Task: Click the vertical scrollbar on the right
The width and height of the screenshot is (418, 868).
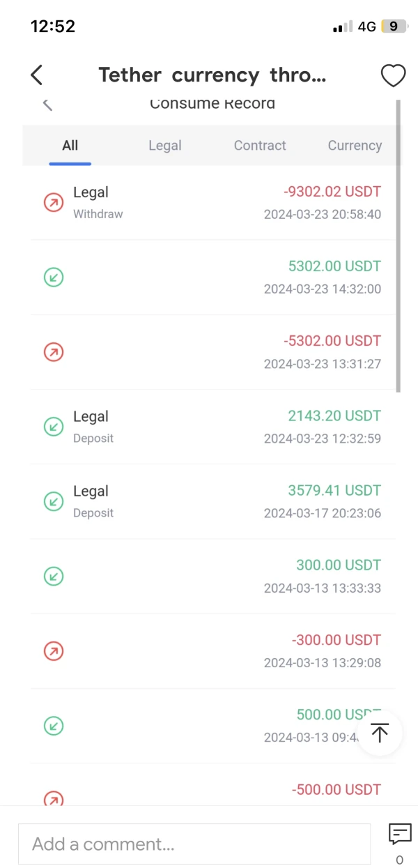Action: (398, 244)
